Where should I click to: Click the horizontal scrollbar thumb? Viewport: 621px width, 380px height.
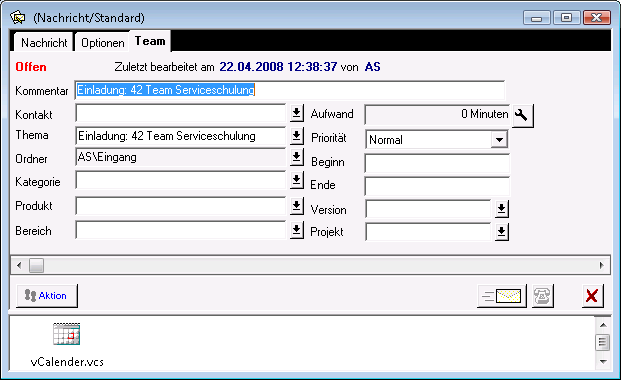click(x=36, y=265)
